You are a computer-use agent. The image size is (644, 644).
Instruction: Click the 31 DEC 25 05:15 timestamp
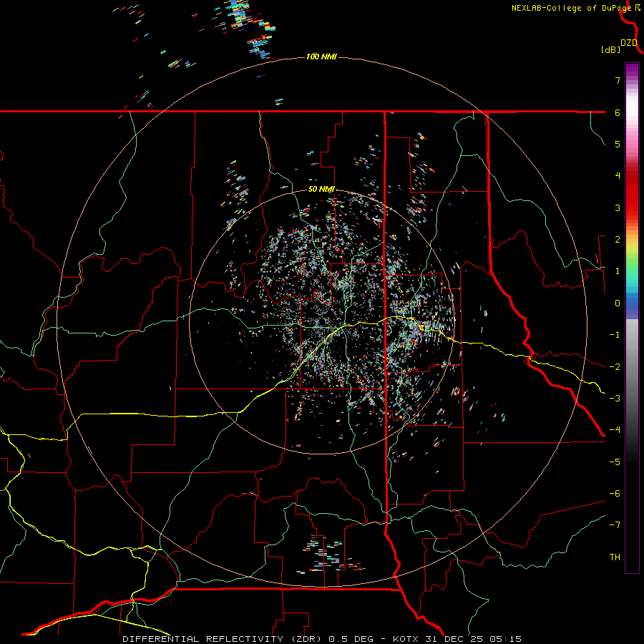(472, 639)
